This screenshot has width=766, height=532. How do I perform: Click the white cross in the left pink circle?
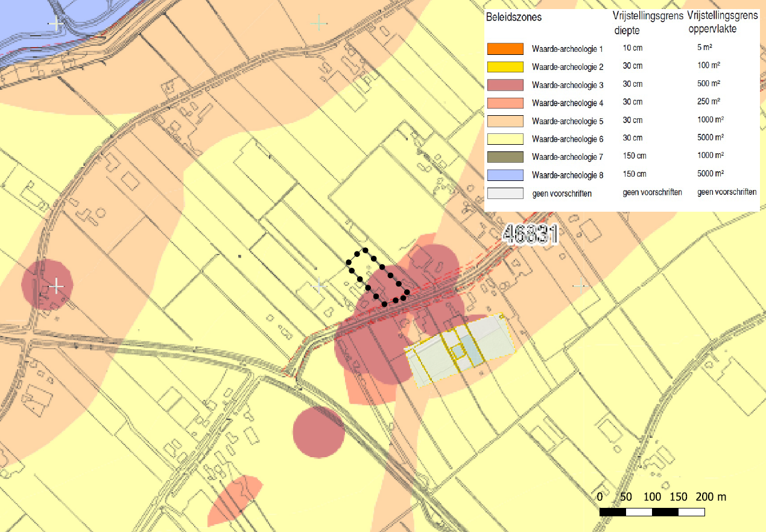(x=56, y=285)
